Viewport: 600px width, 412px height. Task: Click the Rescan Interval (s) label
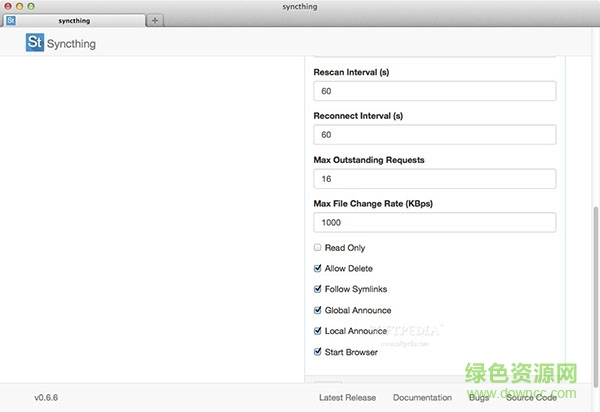[351, 72]
